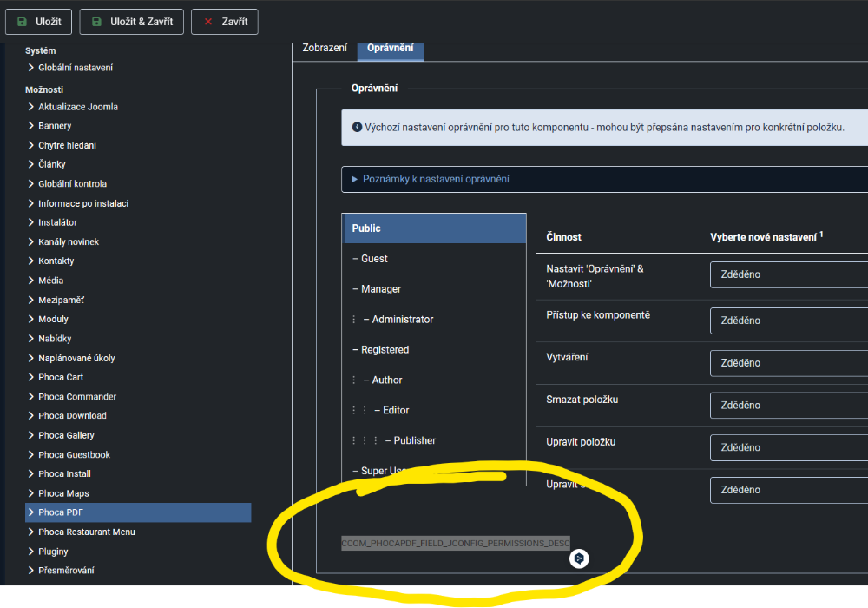The width and height of the screenshot is (868, 608).
Task: Open Phoca Gallery component settings
Action: pos(66,435)
